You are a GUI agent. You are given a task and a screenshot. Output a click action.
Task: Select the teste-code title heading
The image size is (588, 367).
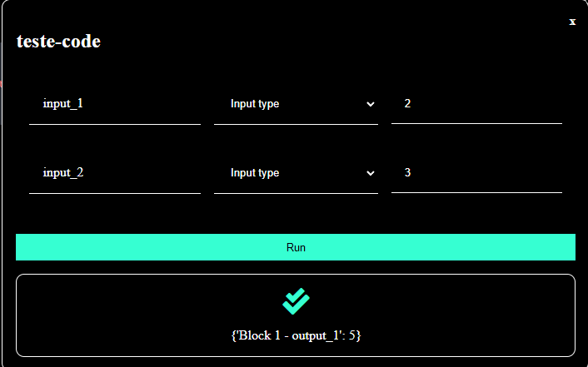coord(58,42)
